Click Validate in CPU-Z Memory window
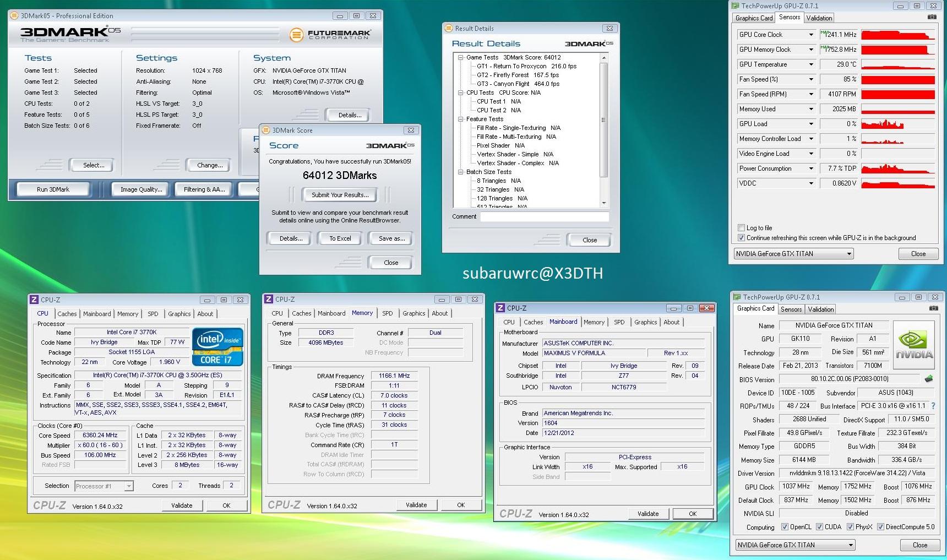The image size is (947, 560). click(416, 505)
